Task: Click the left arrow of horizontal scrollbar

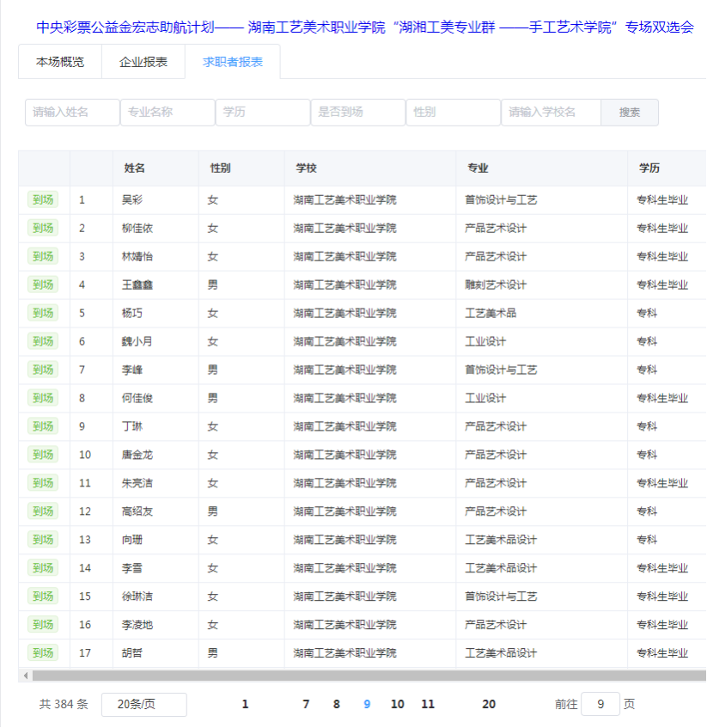Action: pyautogui.click(x=25, y=676)
